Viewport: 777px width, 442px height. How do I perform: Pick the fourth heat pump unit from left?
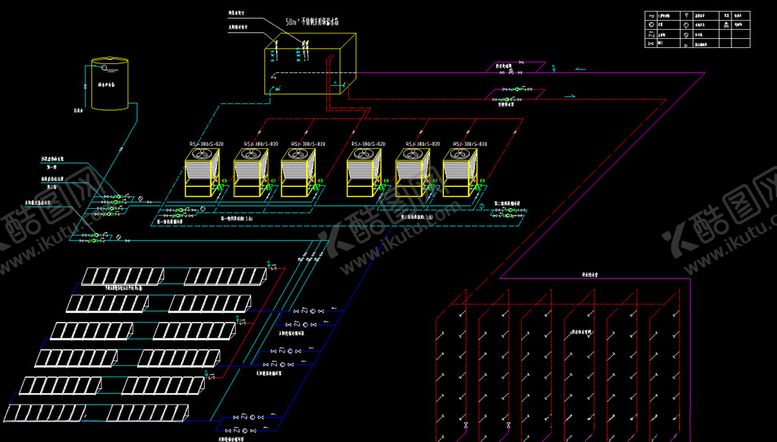point(364,171)
